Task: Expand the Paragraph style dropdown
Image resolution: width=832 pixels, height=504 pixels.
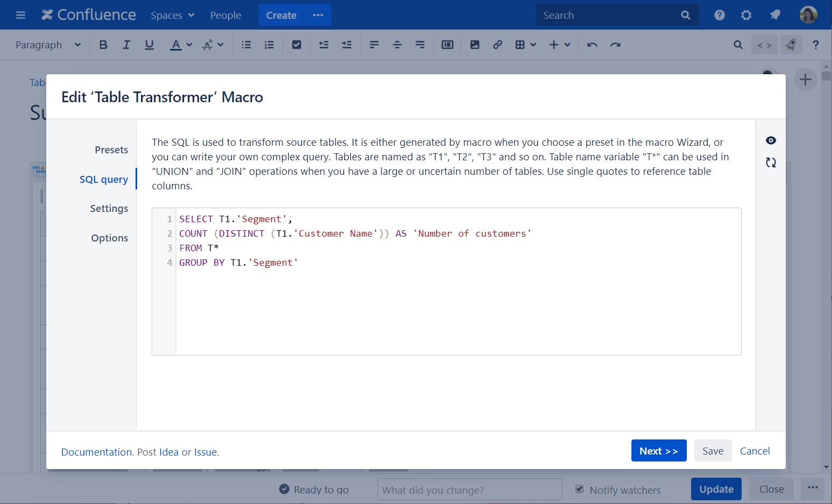Action: pyautogui.click(x=48, y=45)
